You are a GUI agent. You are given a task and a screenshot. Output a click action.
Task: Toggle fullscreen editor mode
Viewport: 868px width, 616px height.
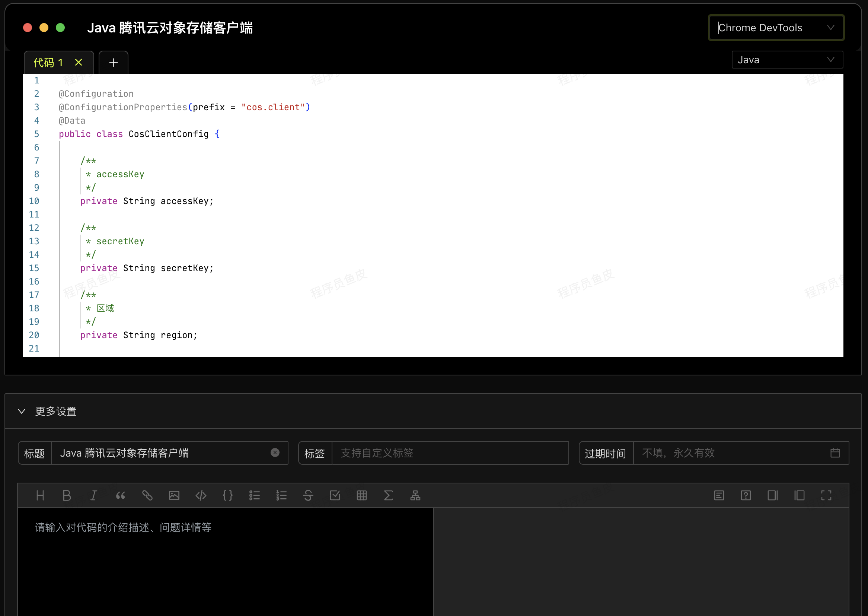[826, 495]
